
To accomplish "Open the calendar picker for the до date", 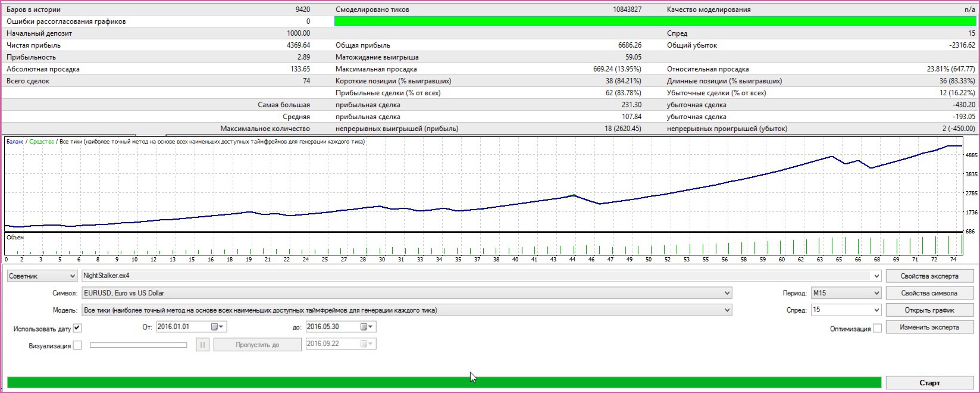I will 367,327.
